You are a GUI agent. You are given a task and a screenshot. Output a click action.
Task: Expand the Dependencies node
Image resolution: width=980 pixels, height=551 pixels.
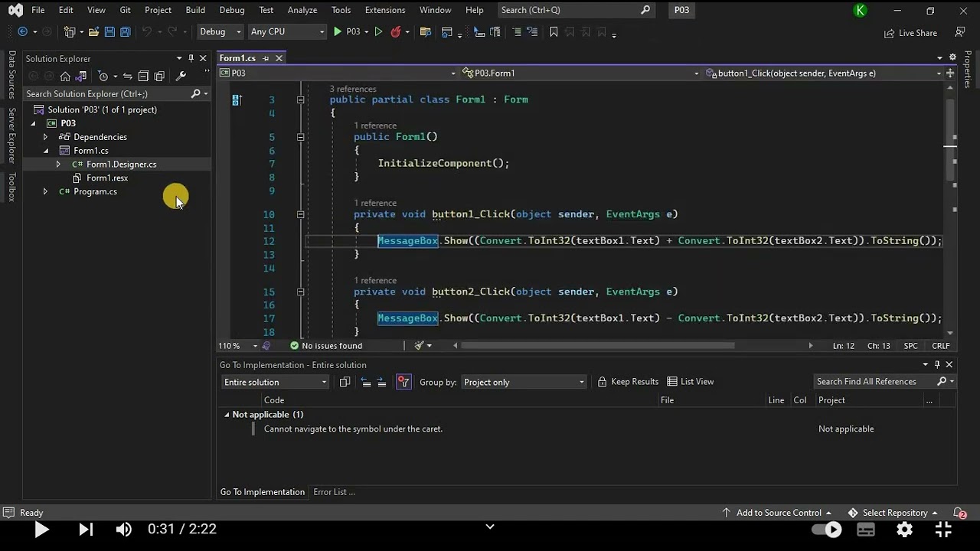pyautogui.click(x=45, y=137)
